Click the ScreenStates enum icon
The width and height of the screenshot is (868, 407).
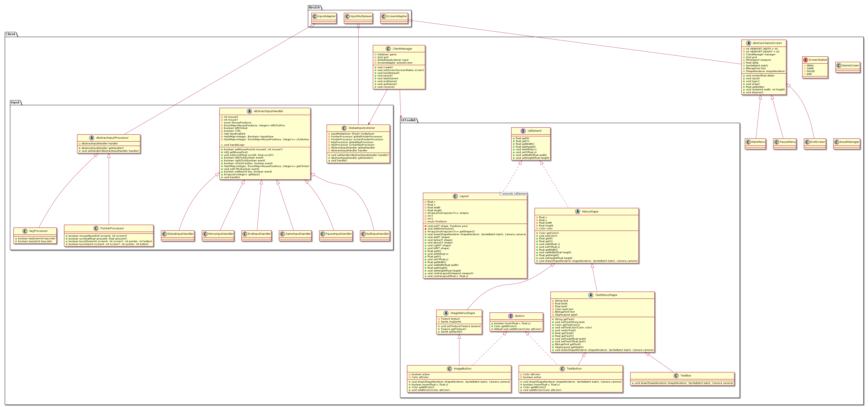tap(805, 60)
